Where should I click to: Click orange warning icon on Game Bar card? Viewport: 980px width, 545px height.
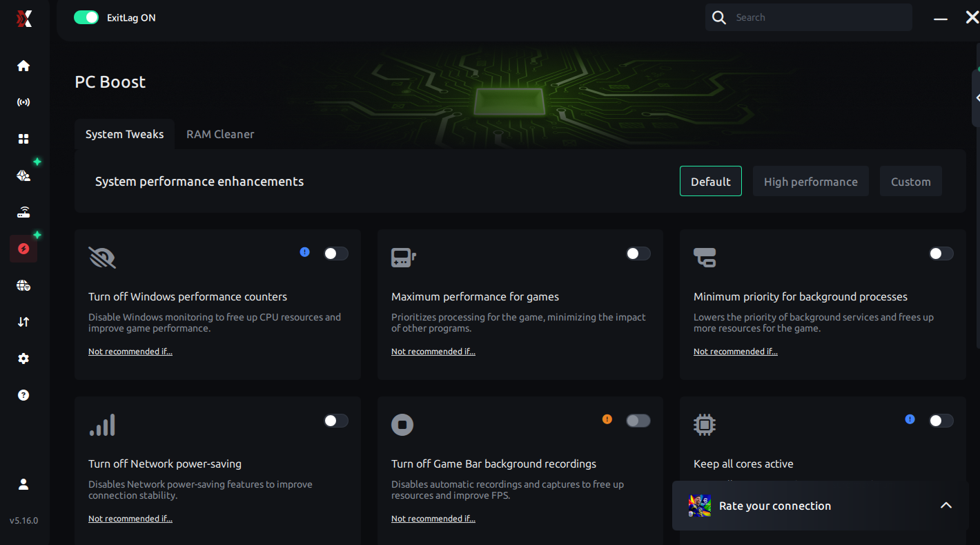point(607,419)
